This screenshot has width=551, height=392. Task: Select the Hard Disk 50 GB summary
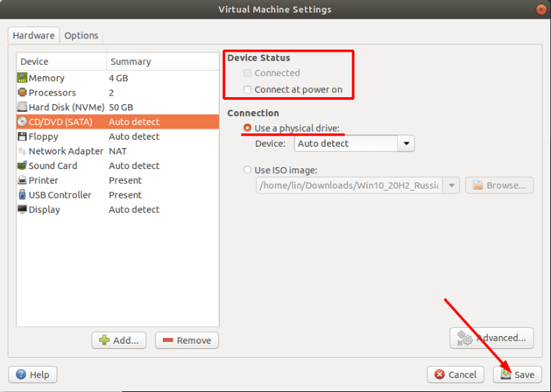click(x=121, y=107)
